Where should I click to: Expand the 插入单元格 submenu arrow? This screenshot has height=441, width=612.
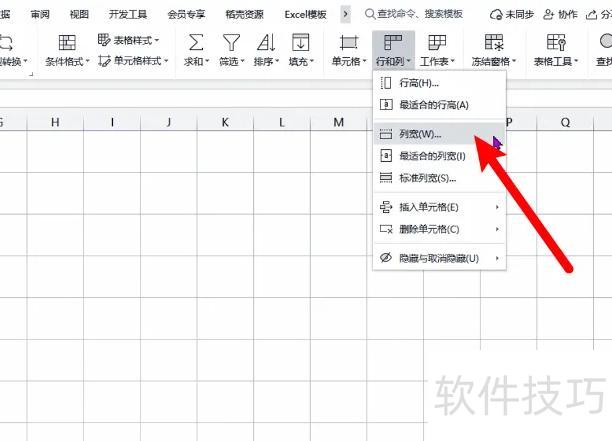coord(497,207)
